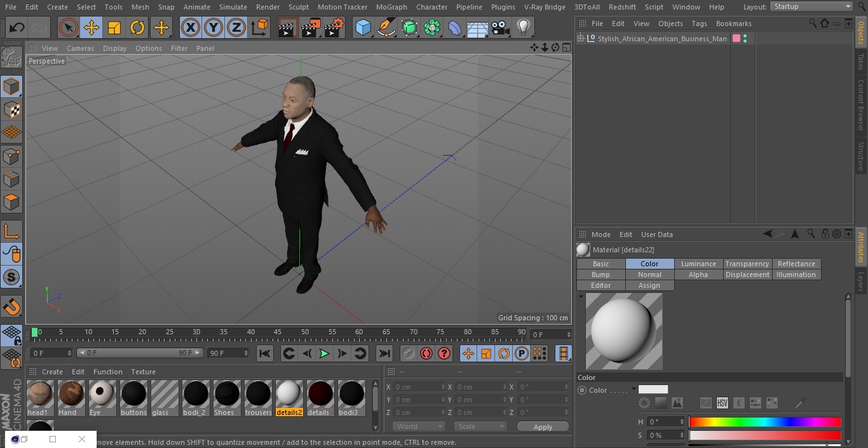Select the Rotate tool in top toolbar
The height and width of the screenshot is (448, 868).
137,27
